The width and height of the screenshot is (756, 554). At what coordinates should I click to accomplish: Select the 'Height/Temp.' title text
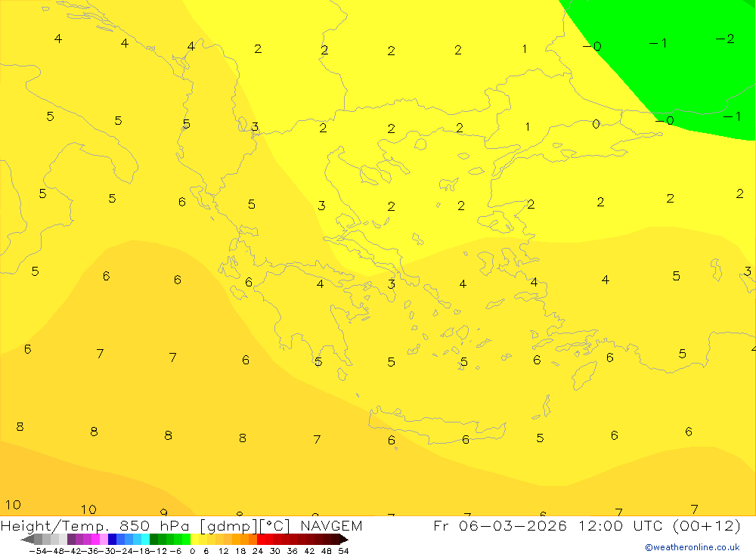click(x=55, y=526)
